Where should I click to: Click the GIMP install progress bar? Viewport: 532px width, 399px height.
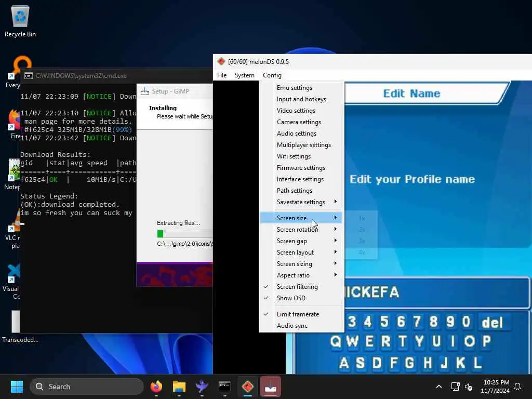[x=185, y=233]
